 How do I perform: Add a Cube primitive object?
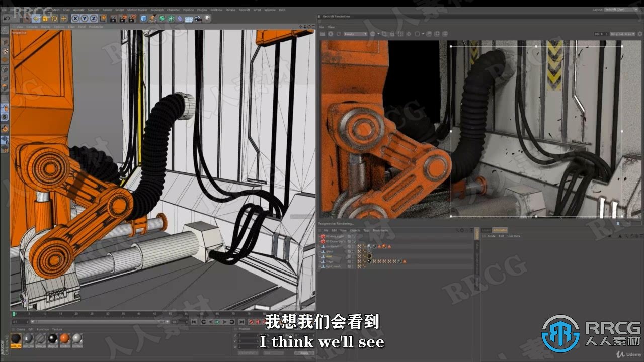[x=143, y=18]
